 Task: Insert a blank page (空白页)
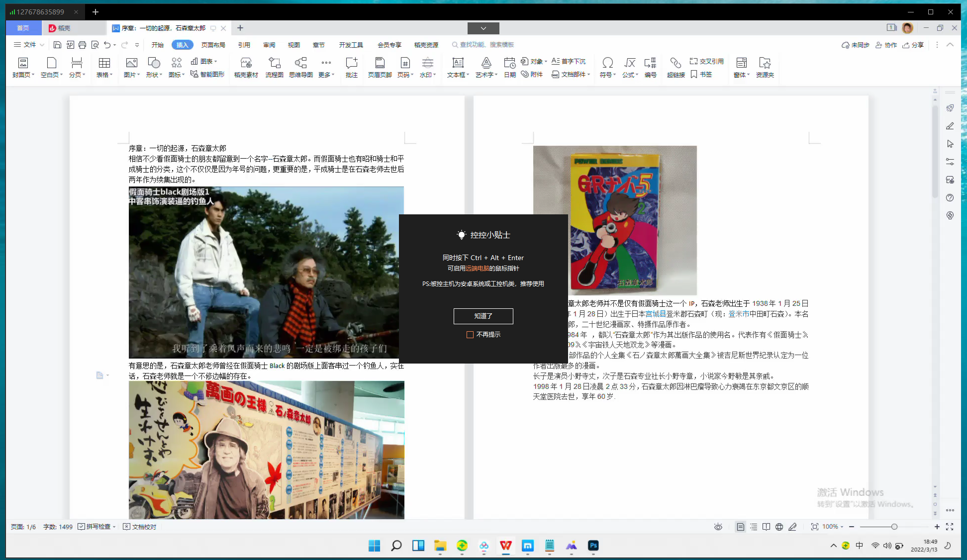point(51,68)
